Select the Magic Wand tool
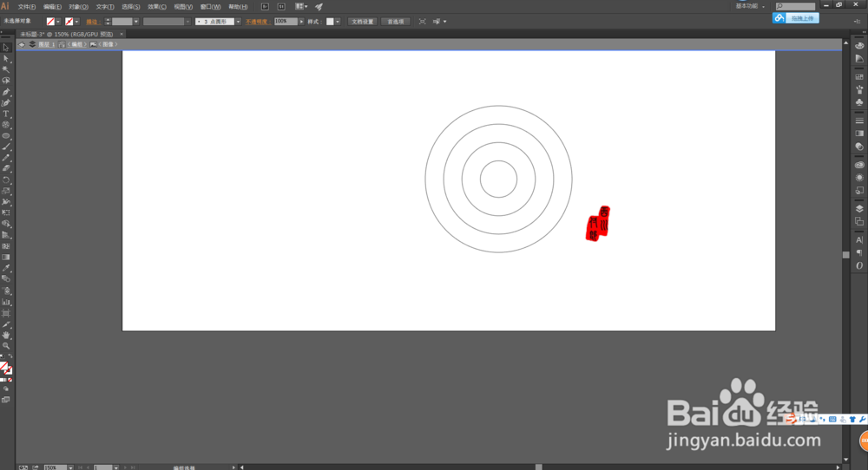This screenshot has width=868, height=470. tap(6, 69)
